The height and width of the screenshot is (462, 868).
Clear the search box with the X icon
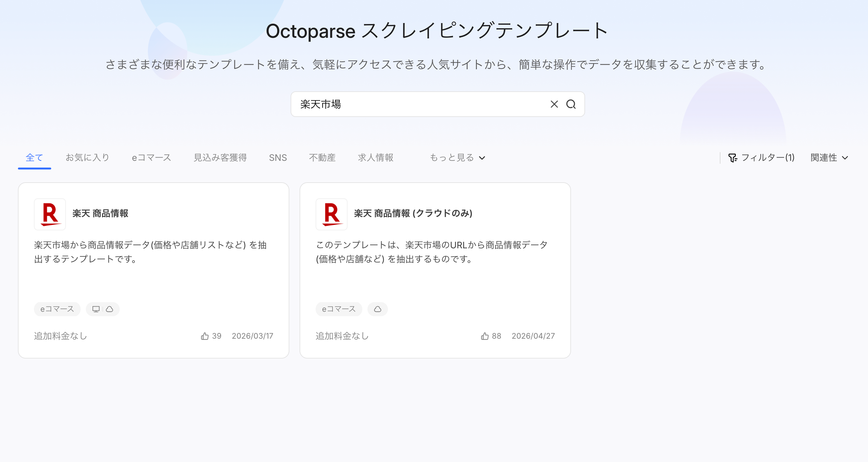click(554, 104)
